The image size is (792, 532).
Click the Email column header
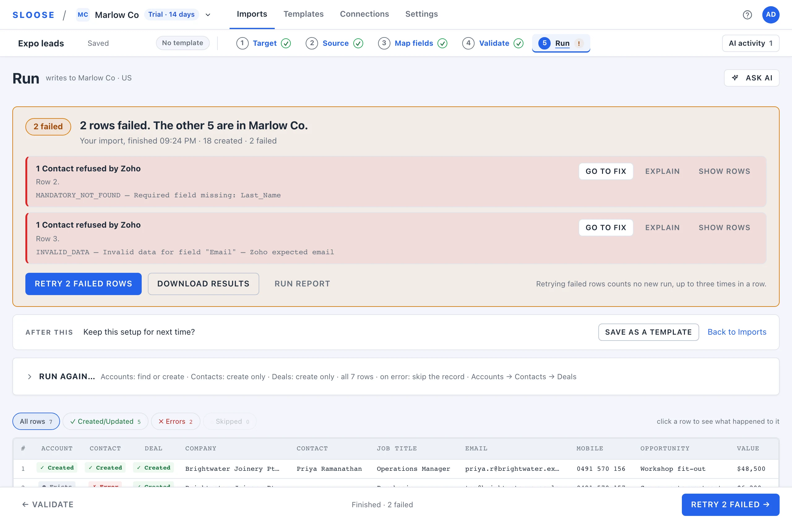[476, 448]
